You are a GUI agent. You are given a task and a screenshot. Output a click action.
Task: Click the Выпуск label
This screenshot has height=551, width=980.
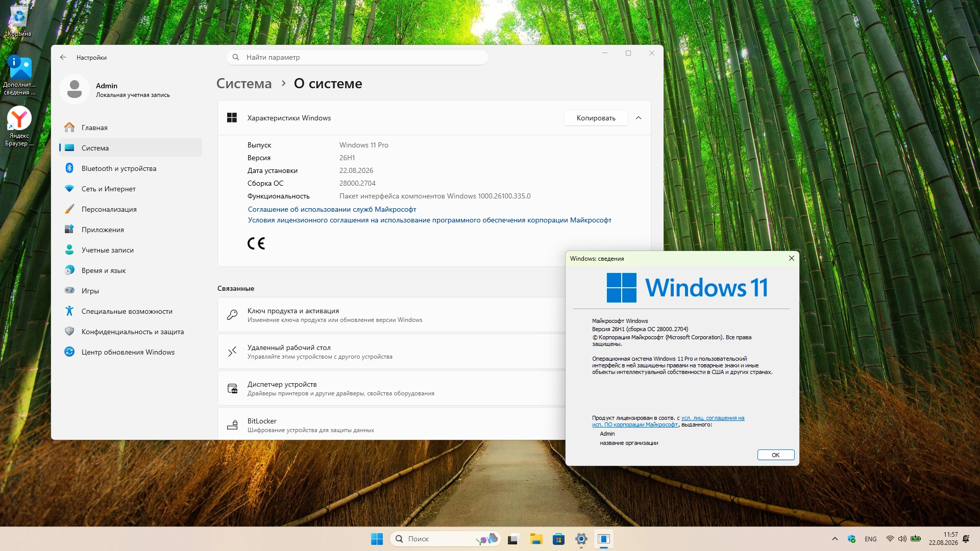pos(259,145)
